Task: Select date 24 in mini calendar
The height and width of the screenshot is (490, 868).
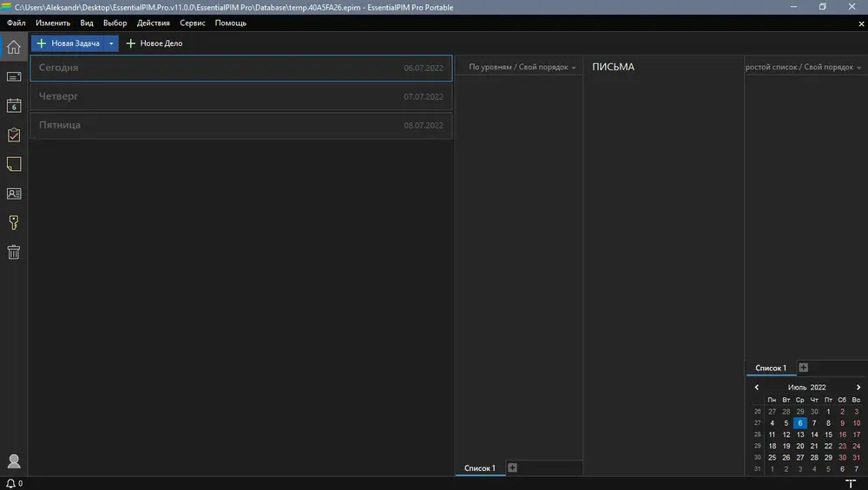Action: 857,447
